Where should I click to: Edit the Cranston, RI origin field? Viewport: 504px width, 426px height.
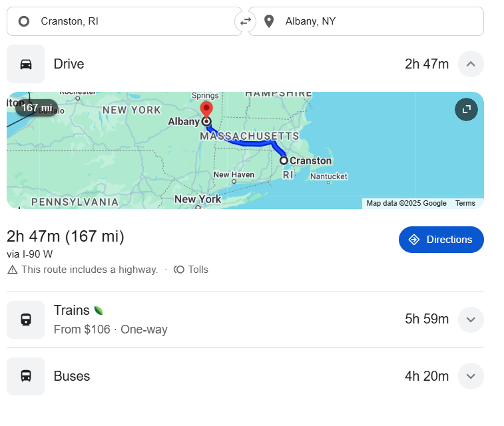(x=126, y=21)
